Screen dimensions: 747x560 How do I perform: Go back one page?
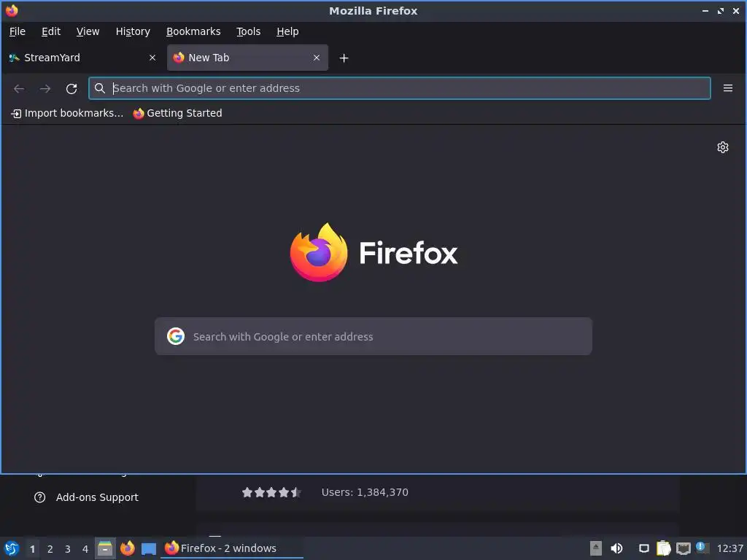pos(19,88)
